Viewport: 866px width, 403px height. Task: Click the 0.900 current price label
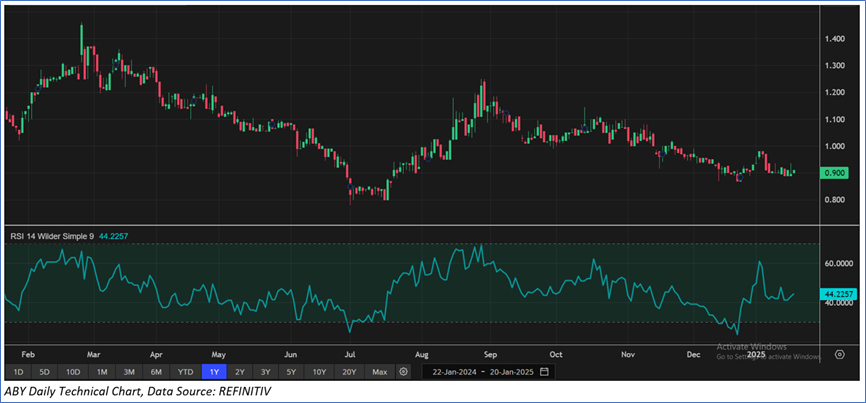coord(834,173)
